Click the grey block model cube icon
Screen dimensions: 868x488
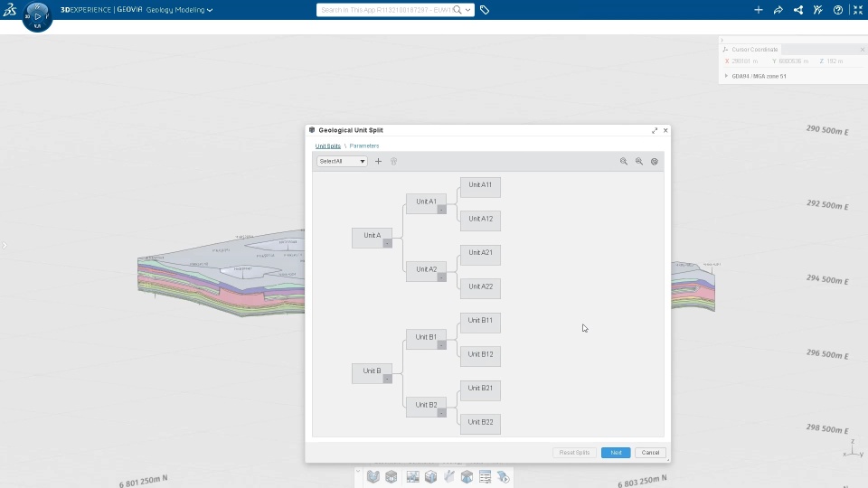(x=392, y=476)
